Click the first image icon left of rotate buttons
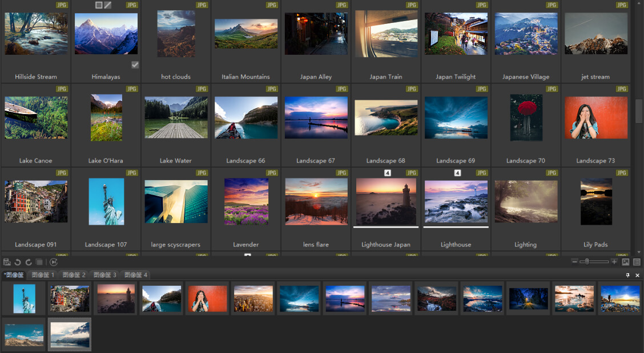The width and height of the screenshot is (644, 353). tap(7, 262)
